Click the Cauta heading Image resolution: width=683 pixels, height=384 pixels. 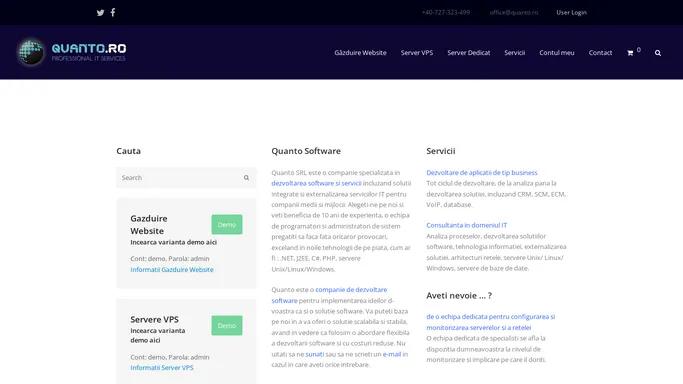[128, 151]
